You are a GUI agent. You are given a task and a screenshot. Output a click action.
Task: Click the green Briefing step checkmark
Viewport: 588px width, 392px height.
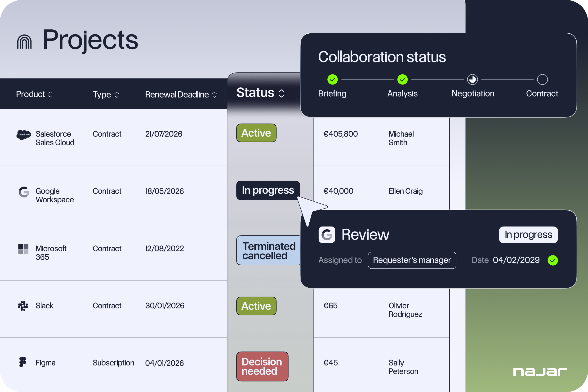333,80
